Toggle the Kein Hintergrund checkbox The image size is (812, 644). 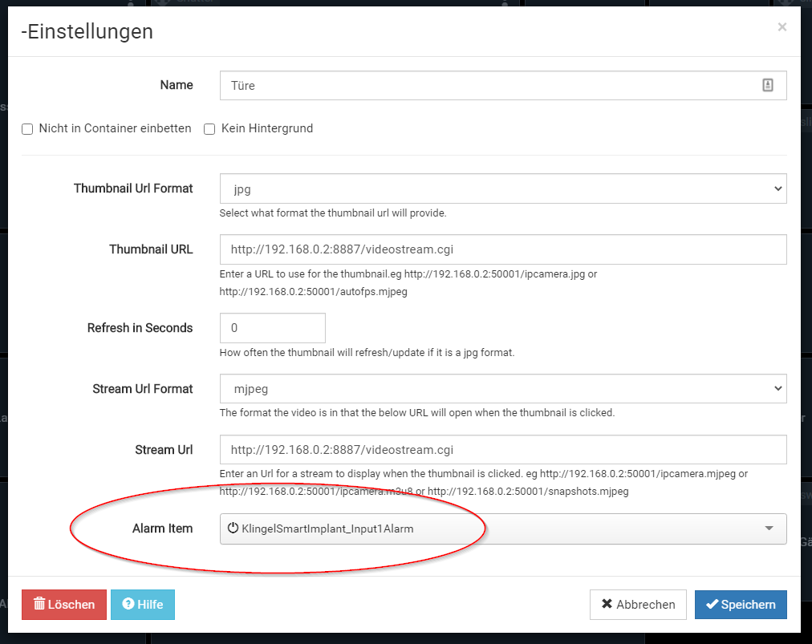click(209, 129)
